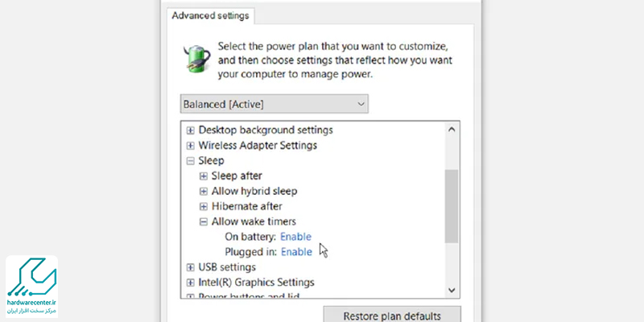The width and height of the screenshot is (644, 322).
Task: Expand Intel(R) Graphics Settings node
Action: 191,283
